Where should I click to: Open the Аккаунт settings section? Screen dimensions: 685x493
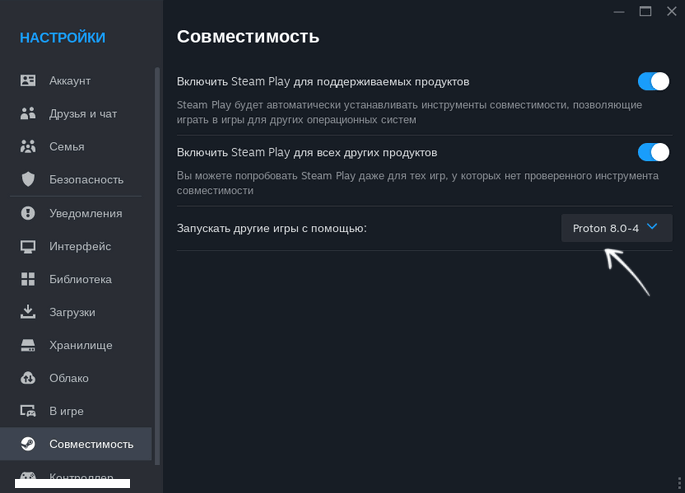(x=76, y=80)
